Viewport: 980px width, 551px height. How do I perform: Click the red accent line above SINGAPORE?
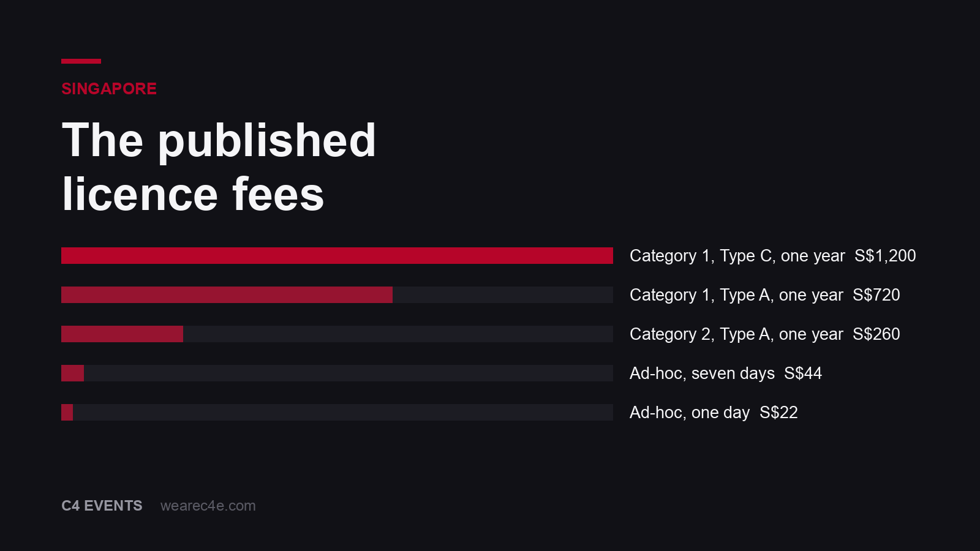click(x=81, y=61)
